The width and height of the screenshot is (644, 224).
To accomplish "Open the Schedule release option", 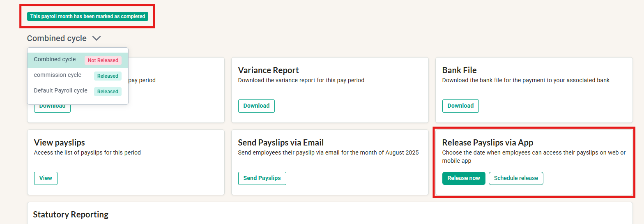I will click(x=516, y=178).
